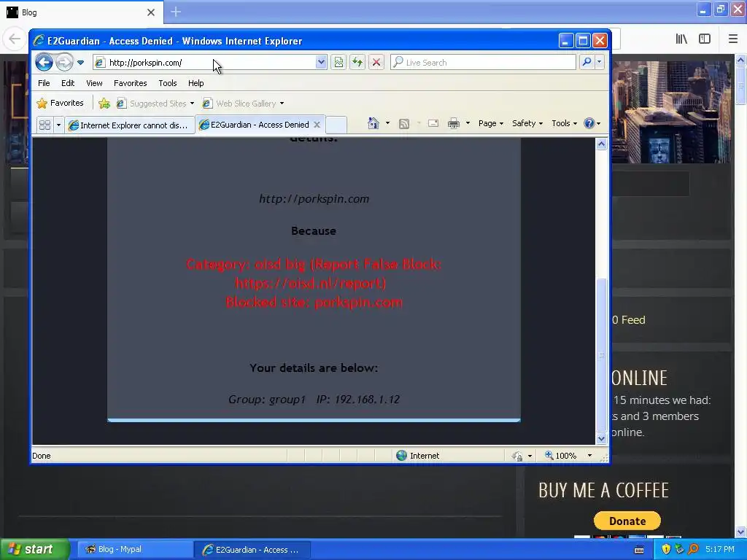Click the IE Back arrow button
Viewport: 747px width, 560px height.
[x=44, y=63]
